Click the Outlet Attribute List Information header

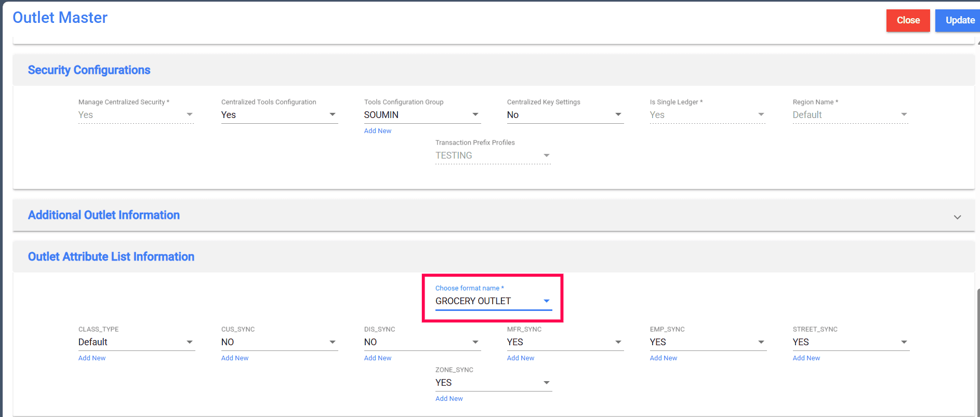[111, 257]
